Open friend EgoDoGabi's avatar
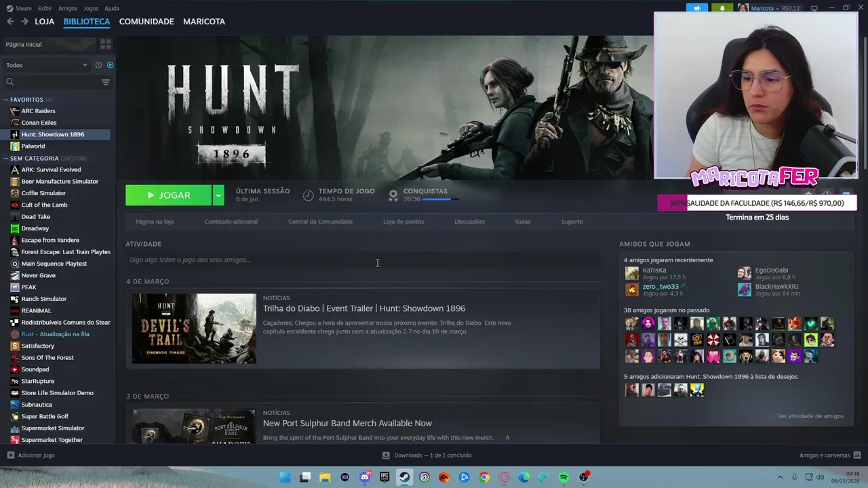The height and width of the screenshot is (488, 868). click(745, 273)
